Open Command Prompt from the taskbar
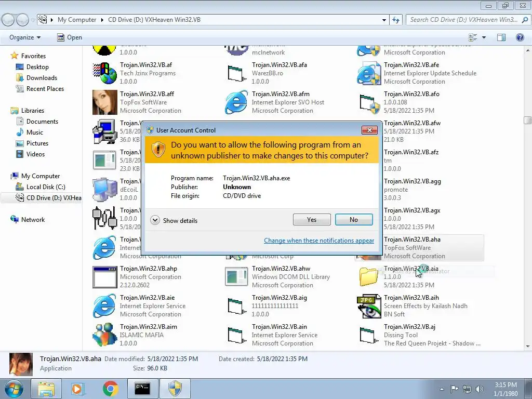 tap(142, 389)
